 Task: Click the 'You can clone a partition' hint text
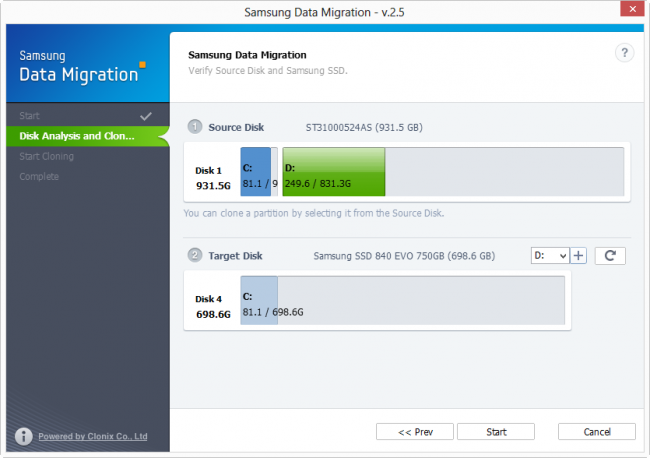(314, 213)
